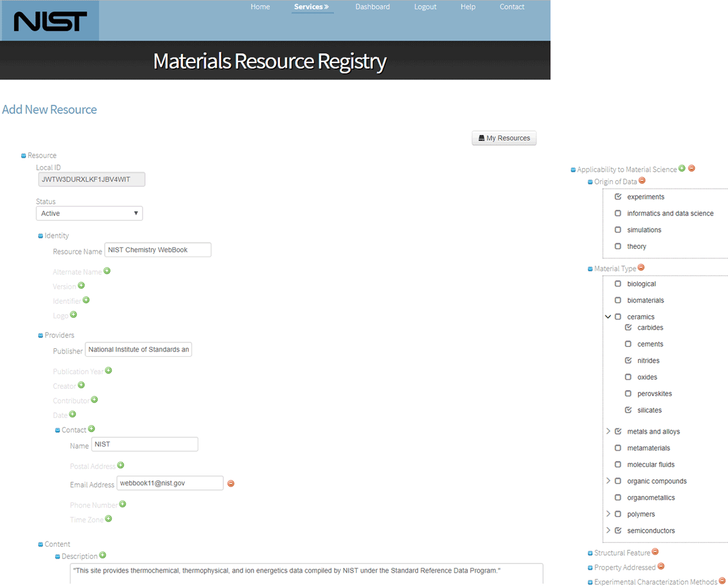Remove the Property Addressed section
This screenshot has height=586, width=728.
click(661, 567)
